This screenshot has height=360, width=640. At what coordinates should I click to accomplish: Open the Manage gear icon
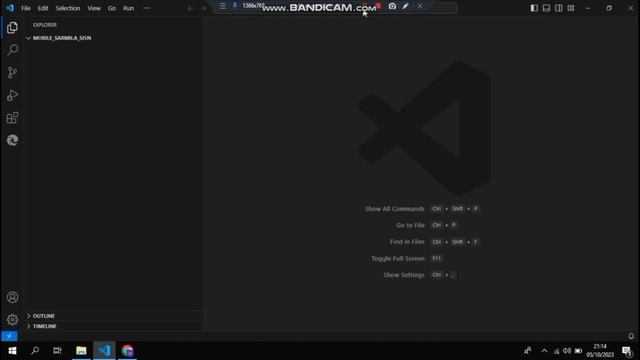(x=12, y=320)
